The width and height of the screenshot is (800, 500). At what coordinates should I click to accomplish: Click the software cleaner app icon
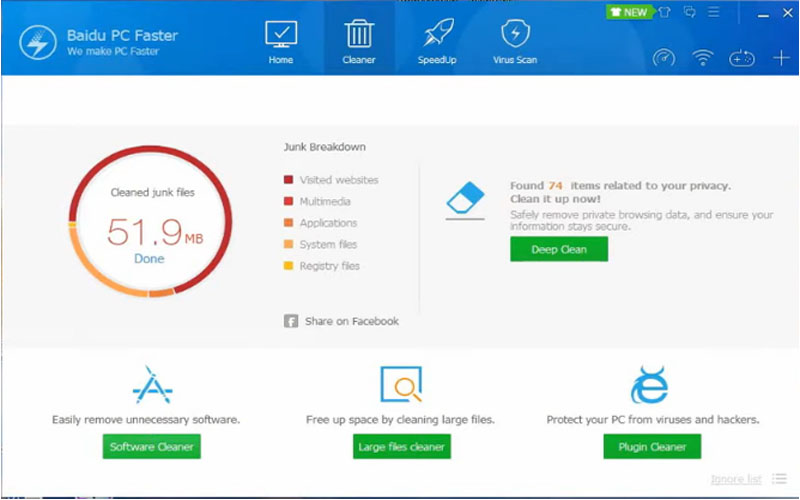pyautogui.click(x=152, y=386)
